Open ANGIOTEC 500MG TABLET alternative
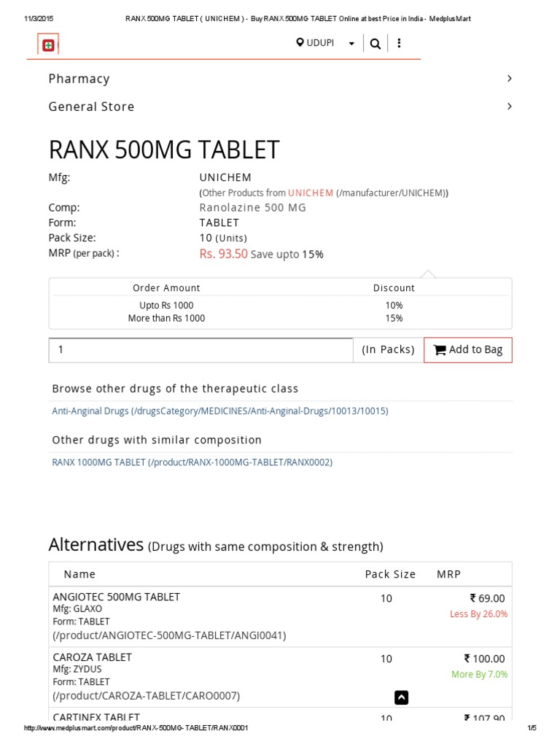This screenshot has width=560, height=747. pos(117,597)
